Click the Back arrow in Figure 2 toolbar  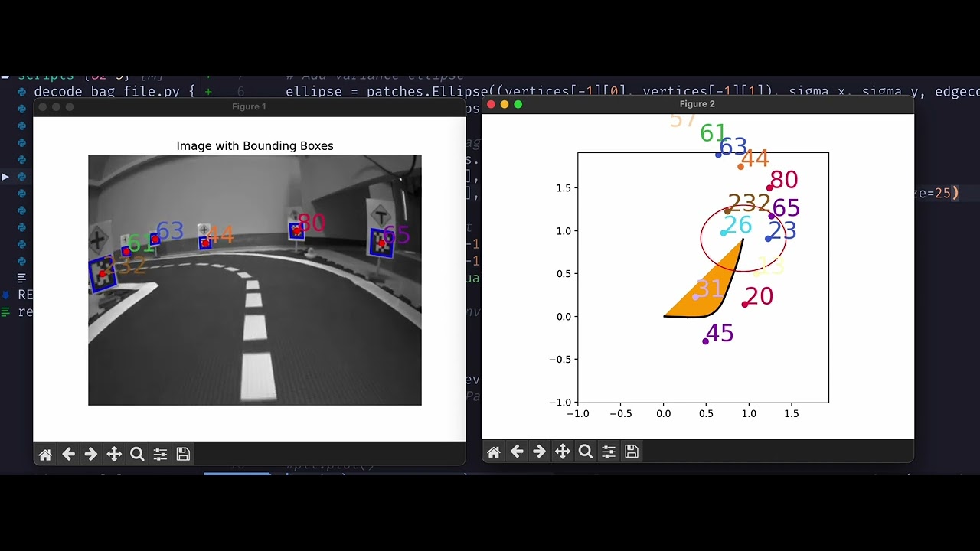(x=517, y=452)
